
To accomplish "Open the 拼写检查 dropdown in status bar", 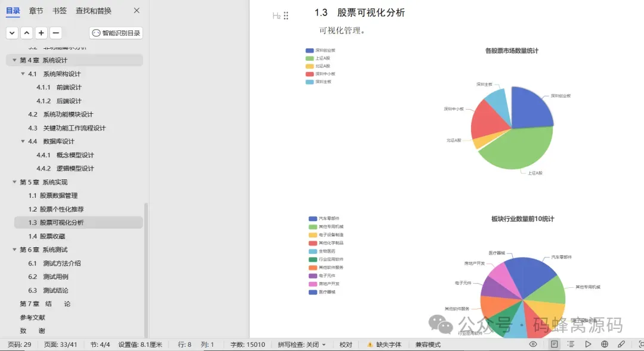I will point(302,345).
